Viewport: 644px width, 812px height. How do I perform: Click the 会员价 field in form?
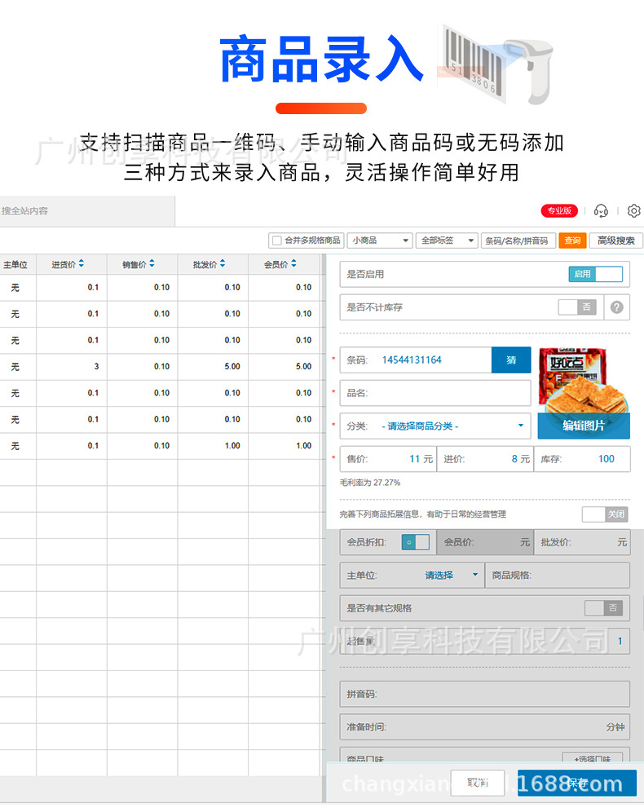click(x=485, y=542)
